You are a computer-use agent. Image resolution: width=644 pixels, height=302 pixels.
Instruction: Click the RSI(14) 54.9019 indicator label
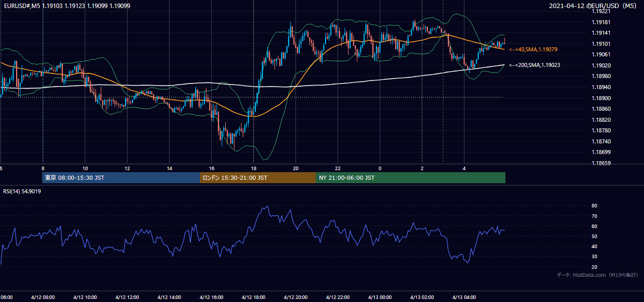pos(22,191)
